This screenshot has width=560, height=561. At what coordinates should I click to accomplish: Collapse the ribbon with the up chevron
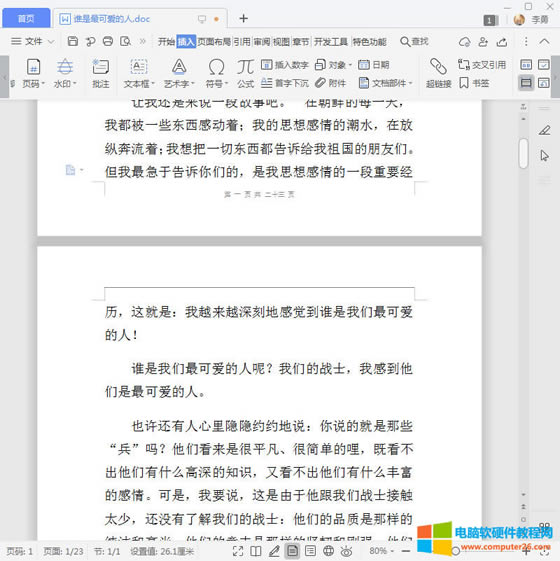(544, 42)
